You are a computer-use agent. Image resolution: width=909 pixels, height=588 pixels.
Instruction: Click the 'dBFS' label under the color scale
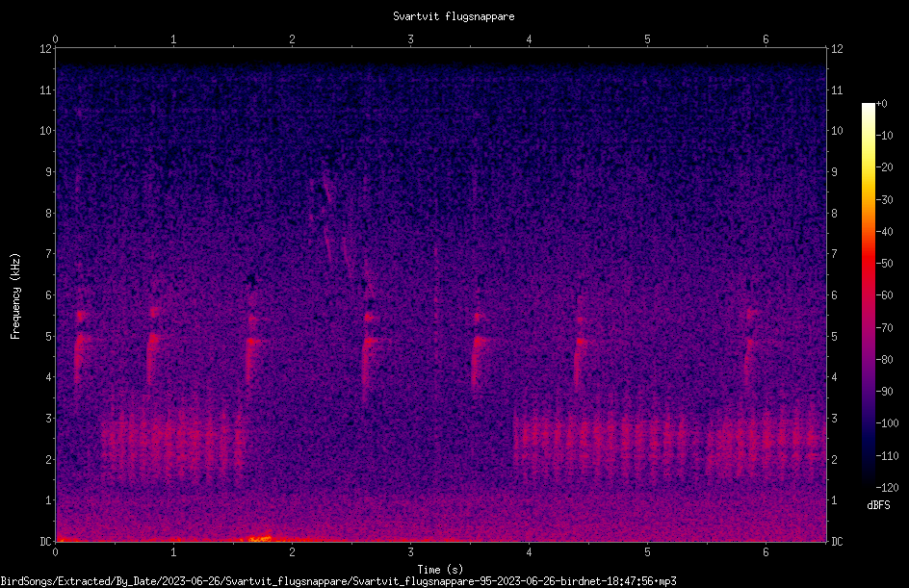point(879,505)
